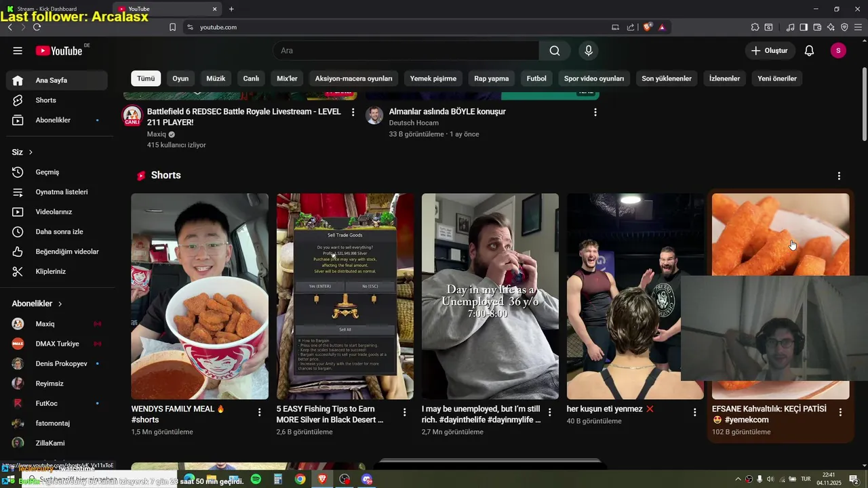Image resolution: width=868 pixels, height=488 pixels.
Task: Select the Yemek pişirme chip
Action: pyautogui.click(x=433, y=79)
